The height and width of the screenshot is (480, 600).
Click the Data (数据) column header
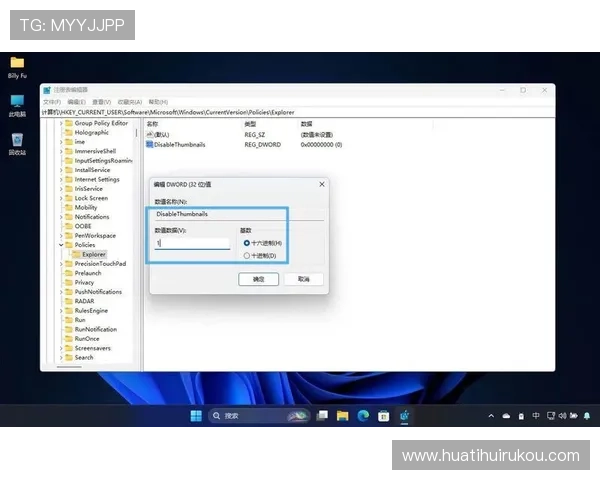pyautogui.click(x=307, y=124)
